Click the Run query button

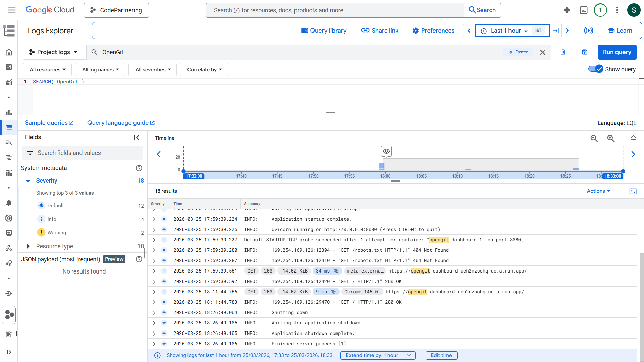tap(617, 52)
